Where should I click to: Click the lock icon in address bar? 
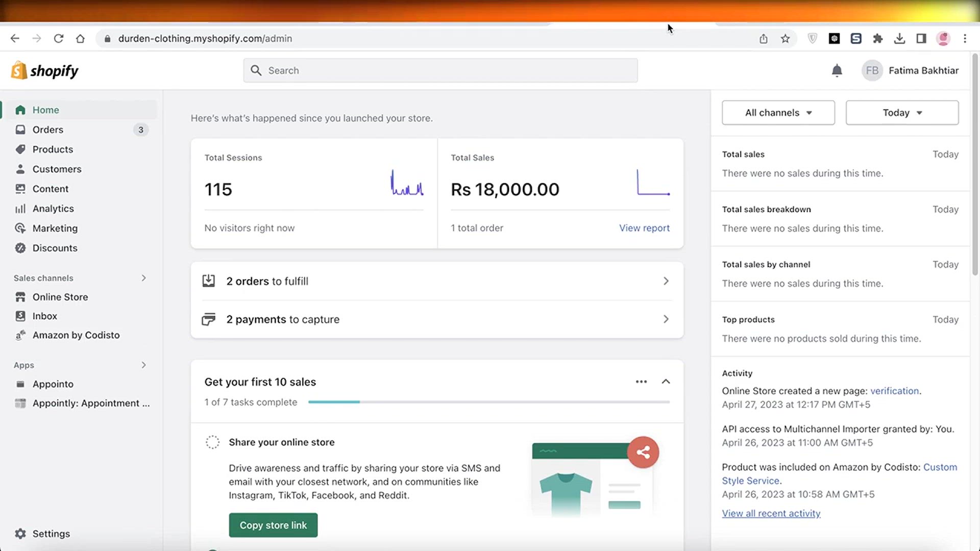(107, 39)
